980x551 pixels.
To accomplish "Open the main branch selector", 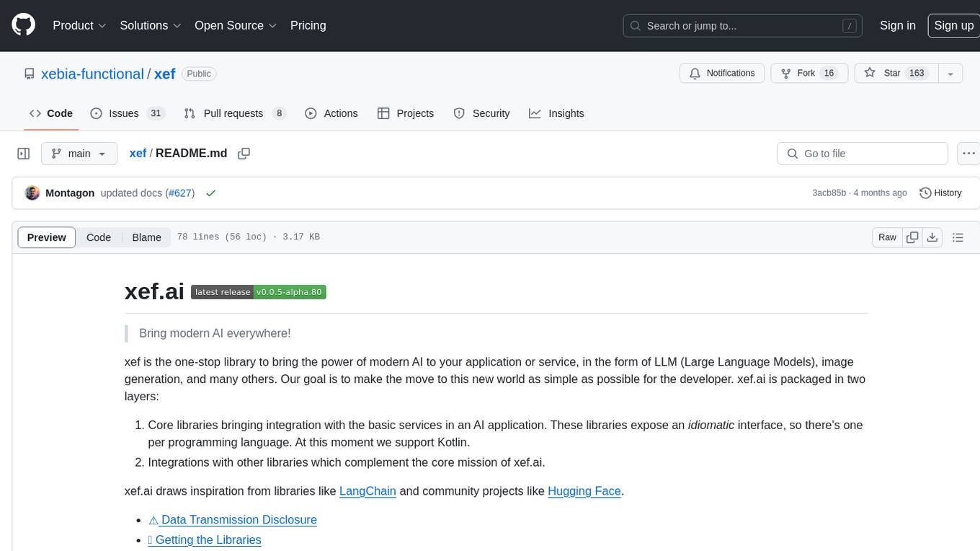I will [79, 154].
